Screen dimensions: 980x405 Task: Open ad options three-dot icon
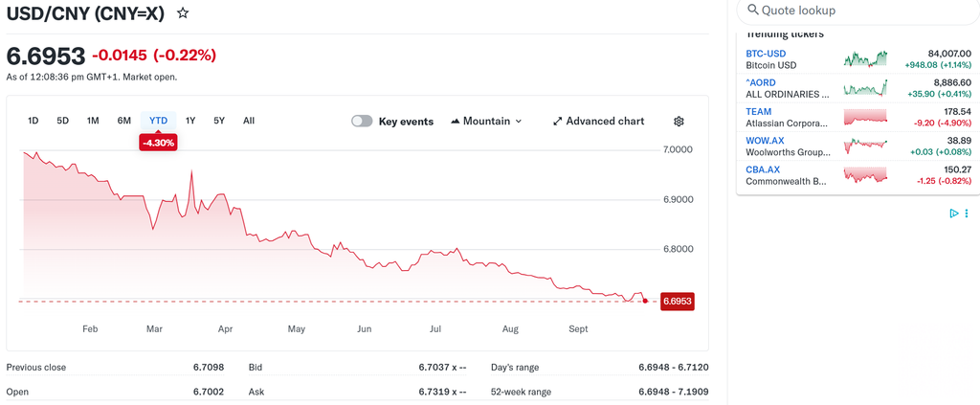[x=968, y=214]
